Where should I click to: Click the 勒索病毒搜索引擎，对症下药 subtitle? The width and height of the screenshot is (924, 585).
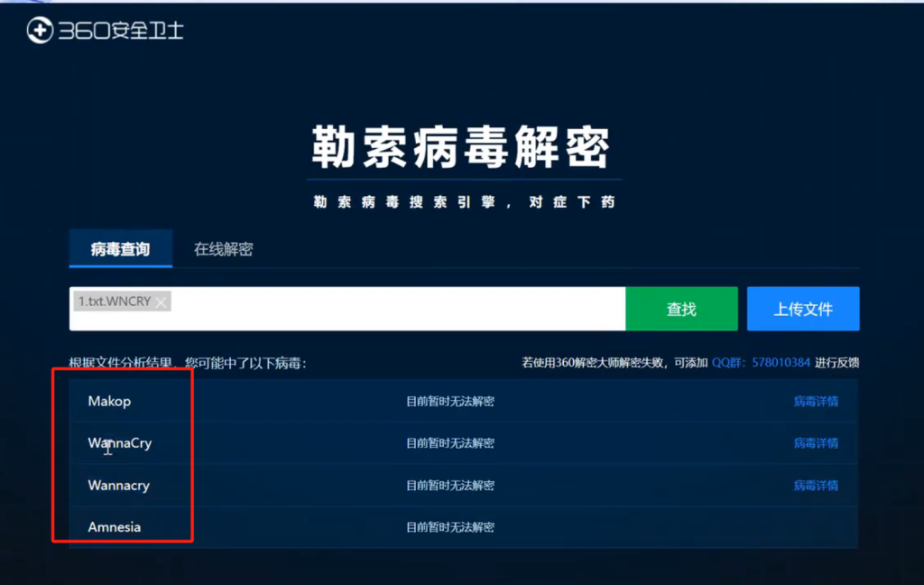pyautogui.click(x=465, y=202)
